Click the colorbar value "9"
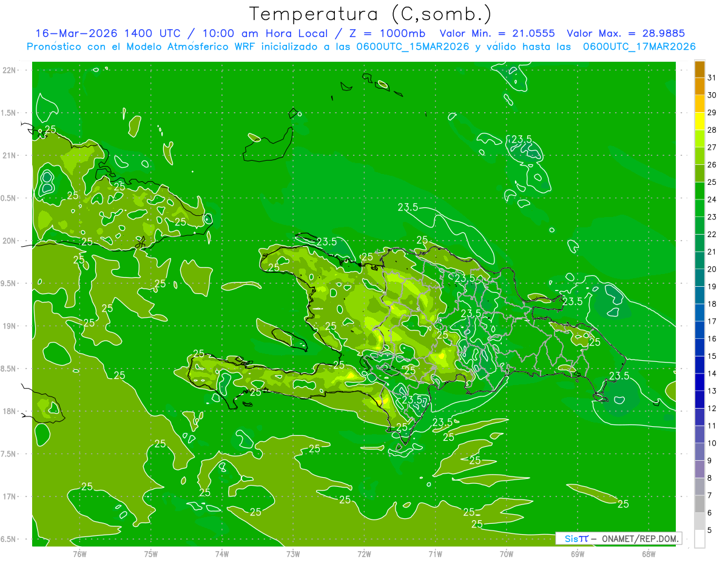 coord(710,461)
